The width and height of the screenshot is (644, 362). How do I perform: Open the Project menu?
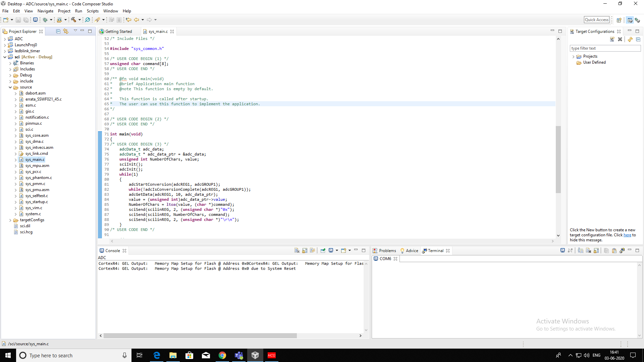64,11
